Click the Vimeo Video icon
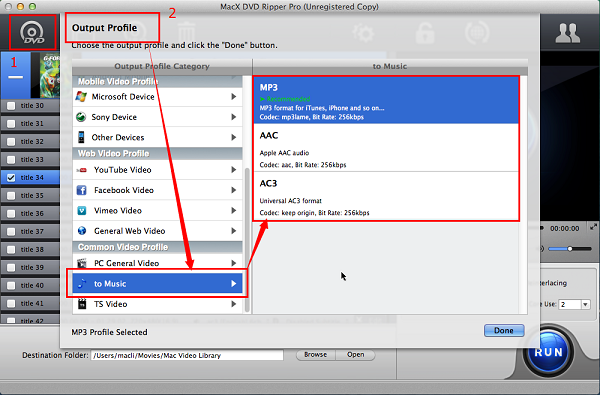 coord(82,211)
